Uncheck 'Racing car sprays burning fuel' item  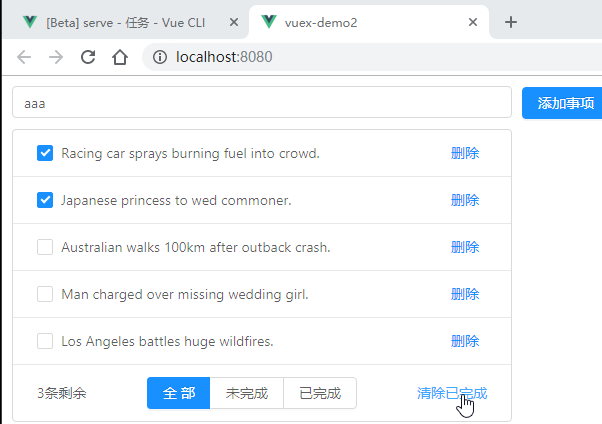(x=45, y=153)
